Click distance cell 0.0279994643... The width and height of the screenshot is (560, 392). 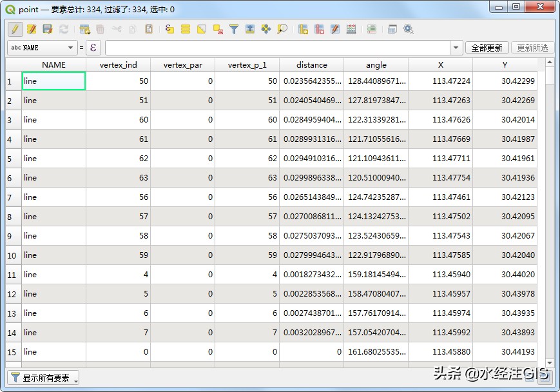pyautogui.click(x=311, y=255)
